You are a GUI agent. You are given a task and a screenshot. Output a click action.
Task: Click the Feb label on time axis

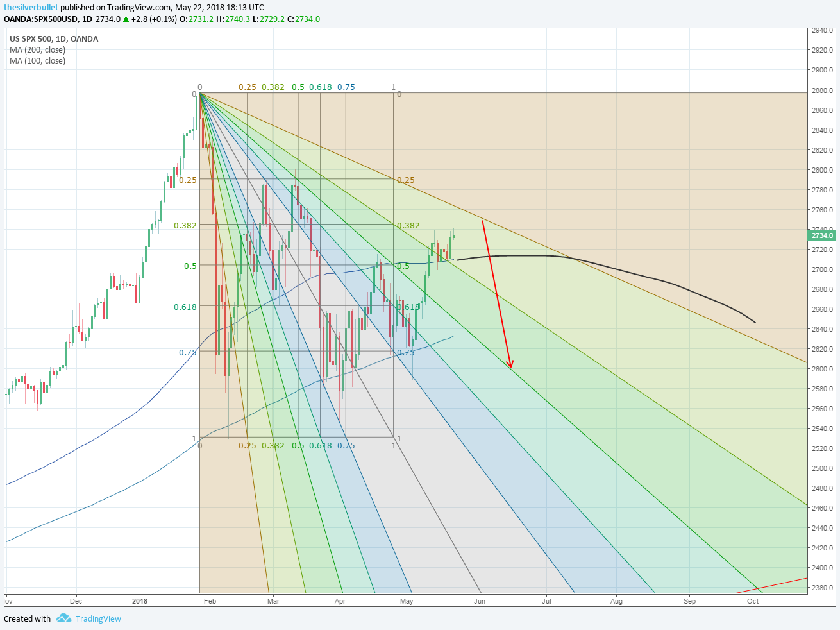pyautogui.click(x=210, y=601)
